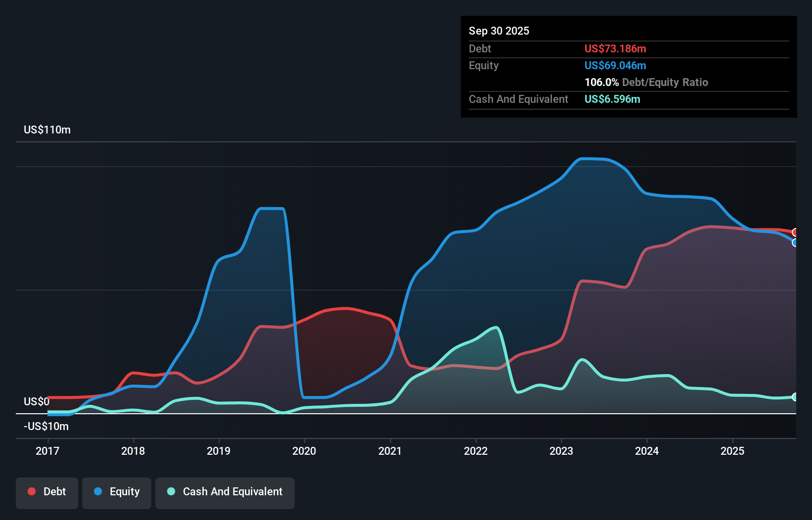Image resolution: width=812 pixels, height=520 pixels.
Task: Select the blue Equity endpoint marker on chart
Action: 795,243
